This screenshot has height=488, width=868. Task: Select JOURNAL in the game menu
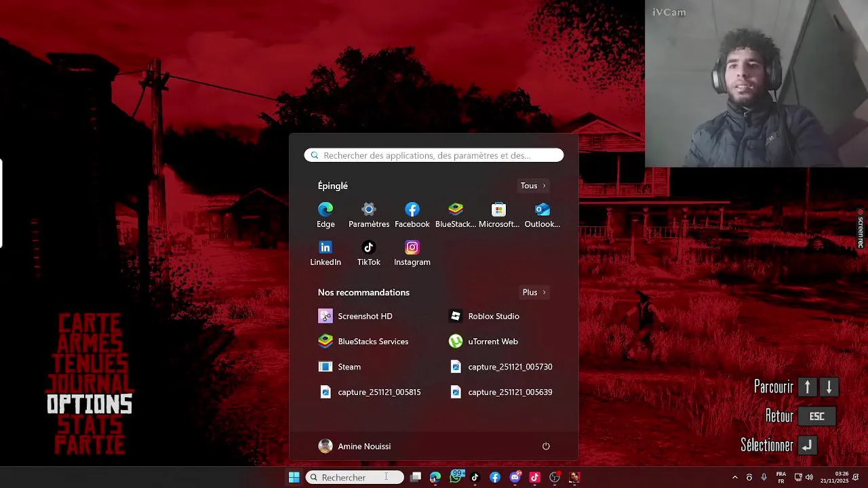pos(90,384)
